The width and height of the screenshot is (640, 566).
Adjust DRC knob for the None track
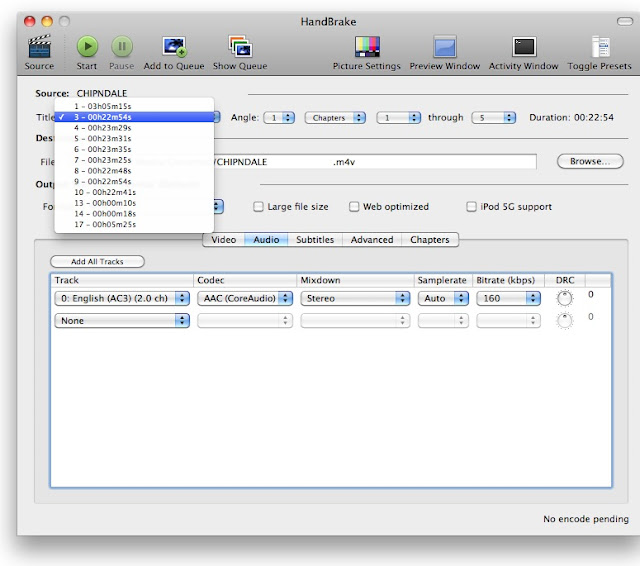coord(564,320)
